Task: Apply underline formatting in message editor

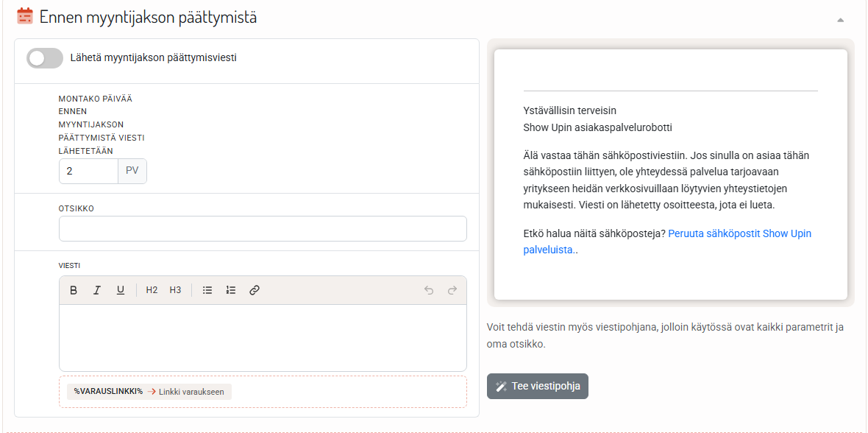Action: [120, 290]
